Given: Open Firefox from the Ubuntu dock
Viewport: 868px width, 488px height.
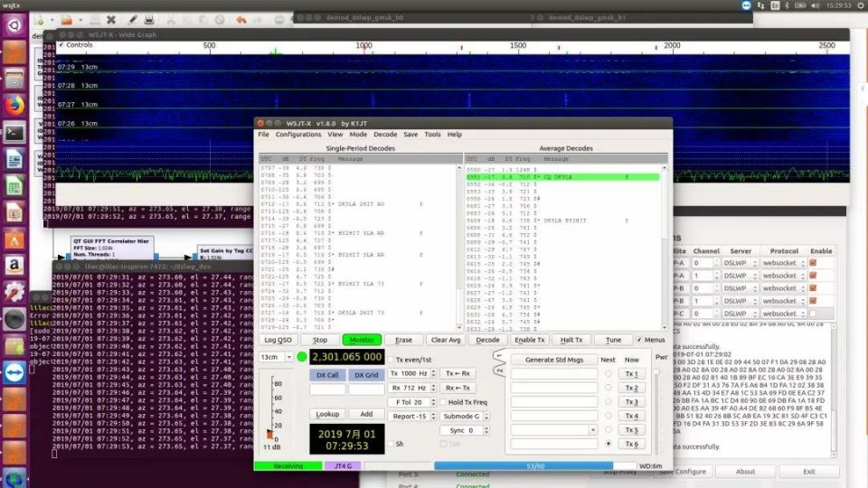Looking at the screenshot, I should click(14, 105).
